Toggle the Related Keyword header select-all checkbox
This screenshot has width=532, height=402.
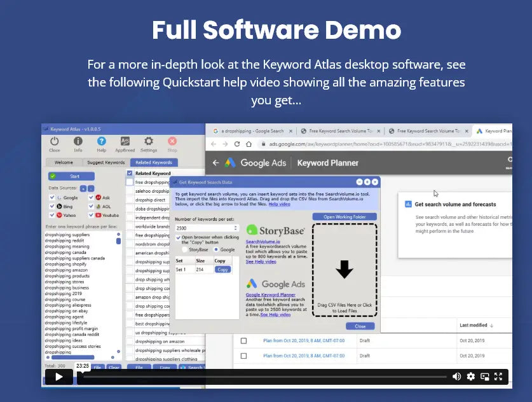130,173
